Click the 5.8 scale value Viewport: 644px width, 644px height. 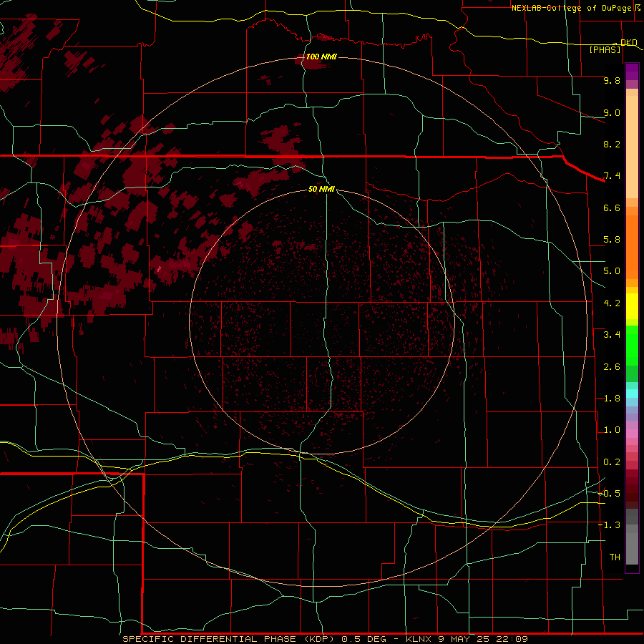pos(612,240)
